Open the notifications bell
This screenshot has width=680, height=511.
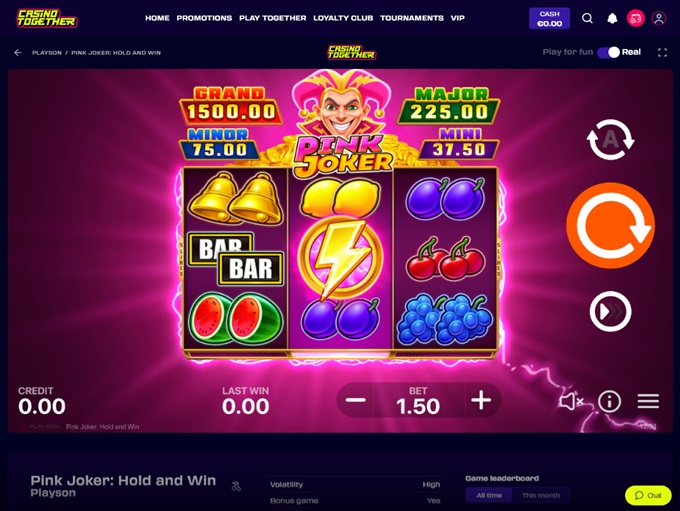coord(612,18)
